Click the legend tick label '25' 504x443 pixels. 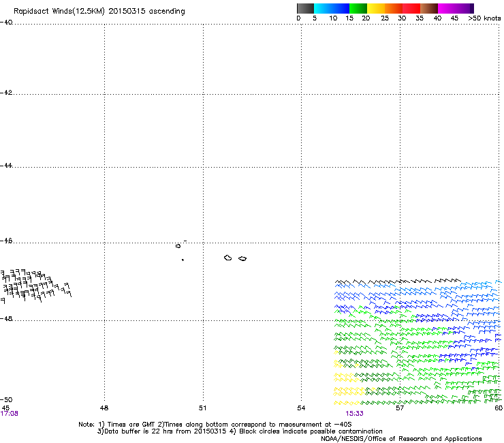point(385,18)
